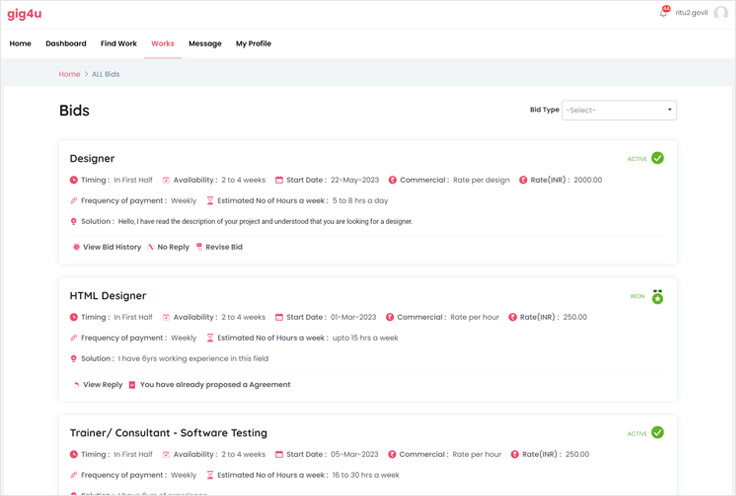Click the green active checkmark on Designer bid
The width and height of the screenshot is (736, 496).
(657, 158)
